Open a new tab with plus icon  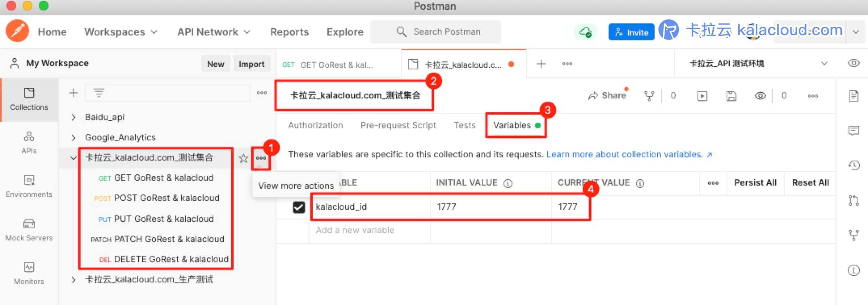541,64
